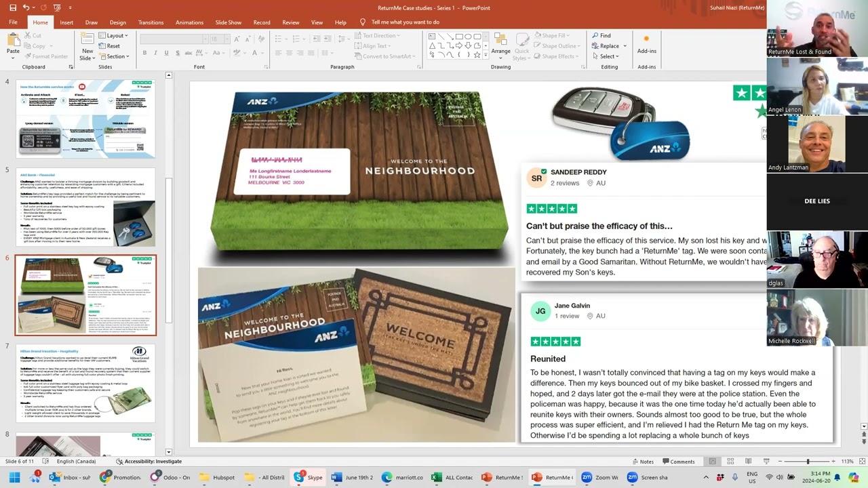The image size is (868, 488).
Task: Expand the shapes gallery
Action: tap(486, 55)
